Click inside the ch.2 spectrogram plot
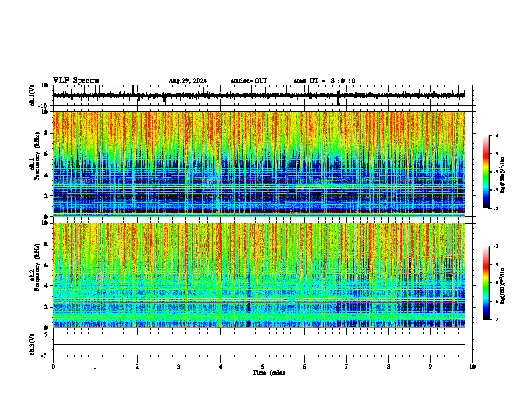The width and height of the screenshot is (532, 411). click(259, 275)
